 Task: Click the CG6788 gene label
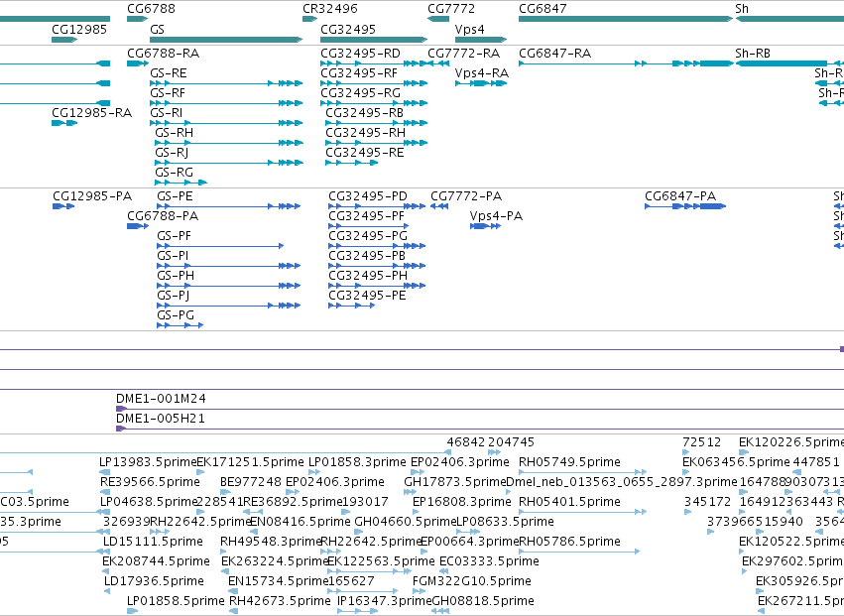pyautogui.click(x=151, y=9)
